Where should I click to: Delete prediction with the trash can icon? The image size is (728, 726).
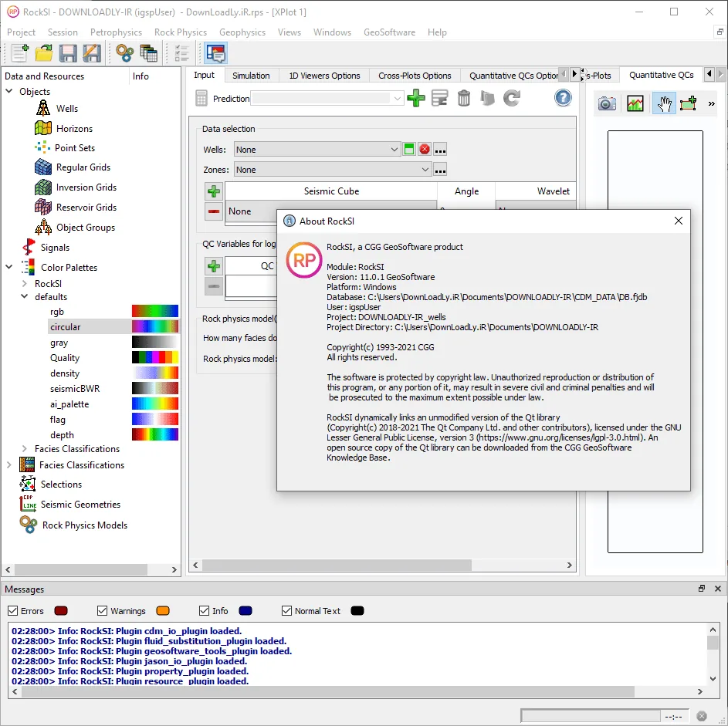[464, 98]
